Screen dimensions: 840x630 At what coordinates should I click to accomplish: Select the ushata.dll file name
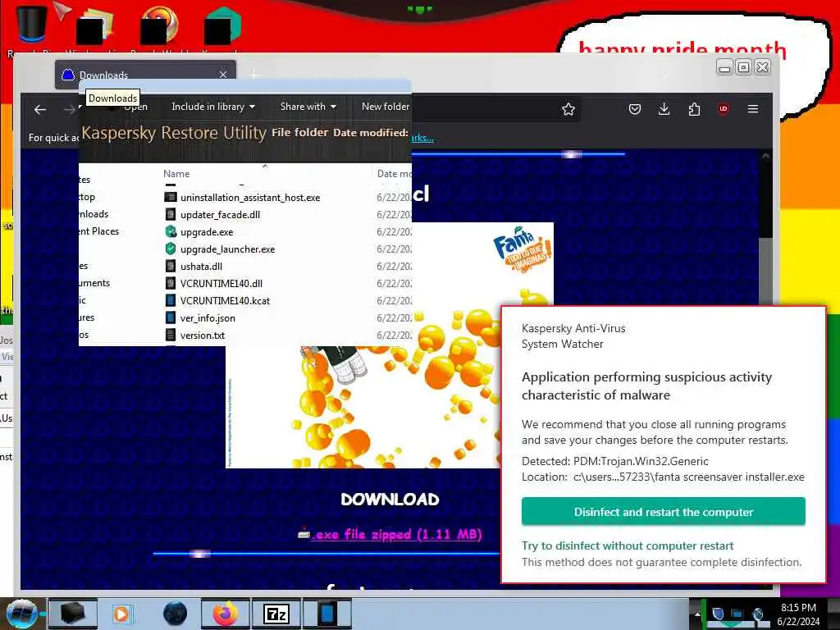point(202,267)
